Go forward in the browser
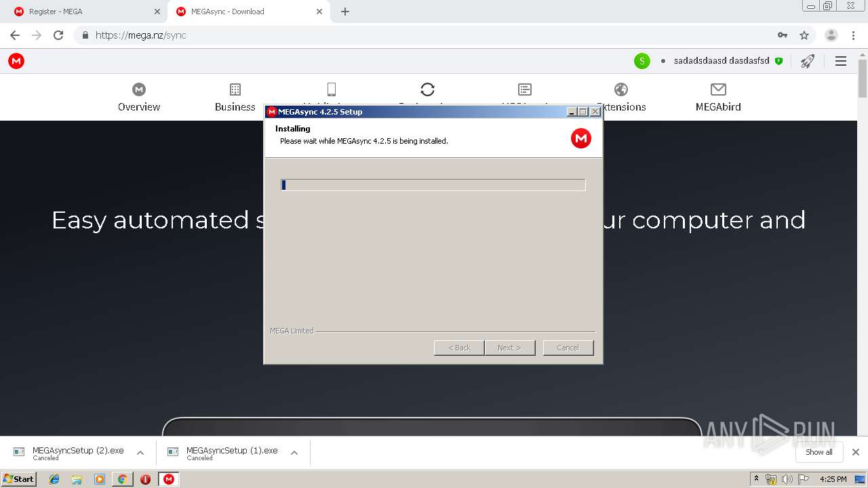Screen dimensions: 868x488 pyautogui.click(x=37, y=35)
